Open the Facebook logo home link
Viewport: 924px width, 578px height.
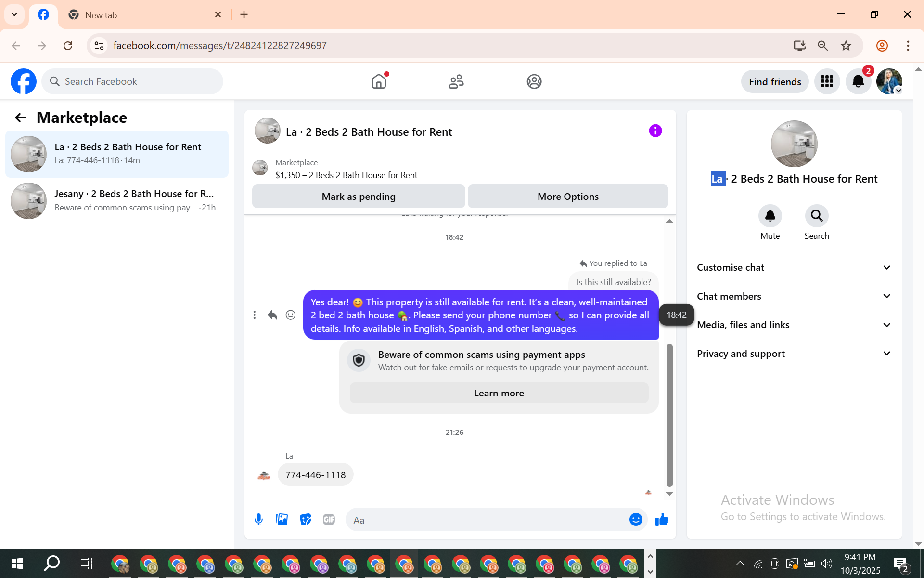(x=24, y=81)
